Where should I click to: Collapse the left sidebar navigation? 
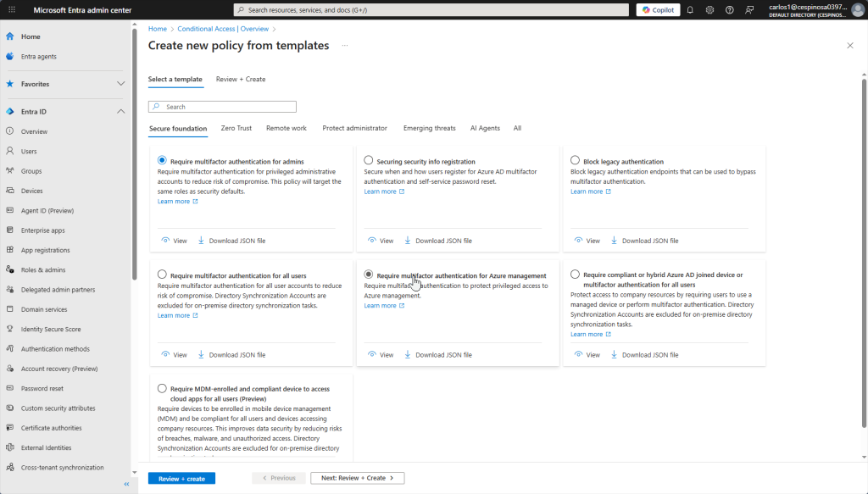126,484
